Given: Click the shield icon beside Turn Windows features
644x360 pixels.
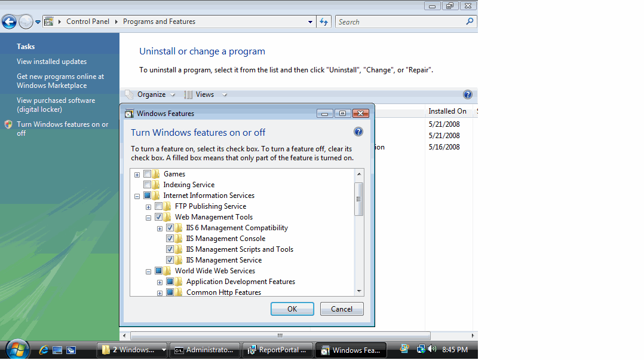Looking at the screenshot, I should click(8, 124).
